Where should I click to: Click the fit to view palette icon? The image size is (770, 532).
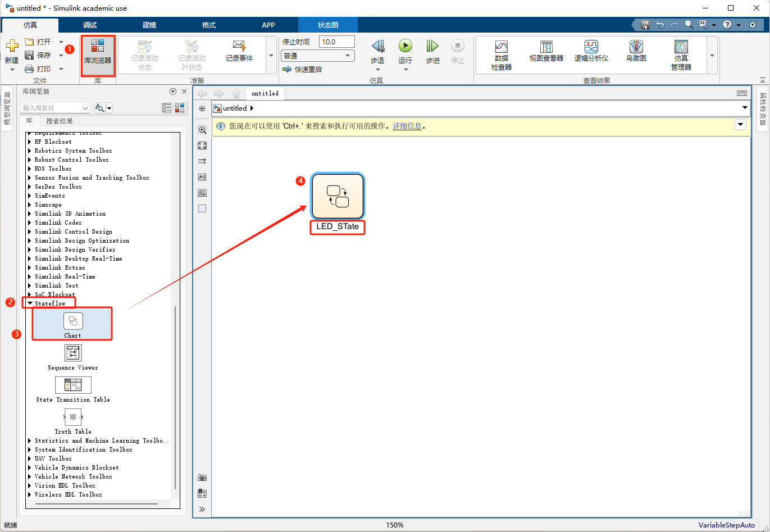click(202, 145)
